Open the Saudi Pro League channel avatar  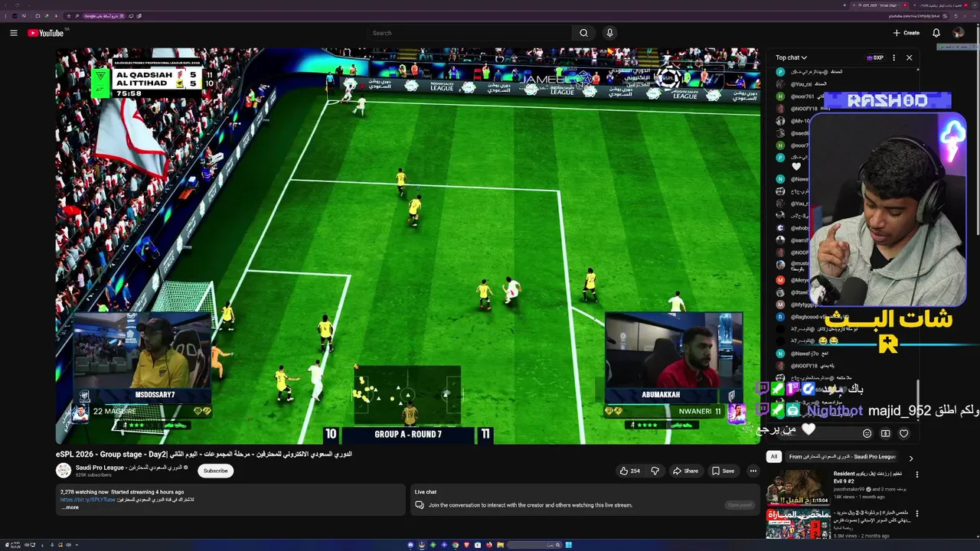(x=64, y=471)
